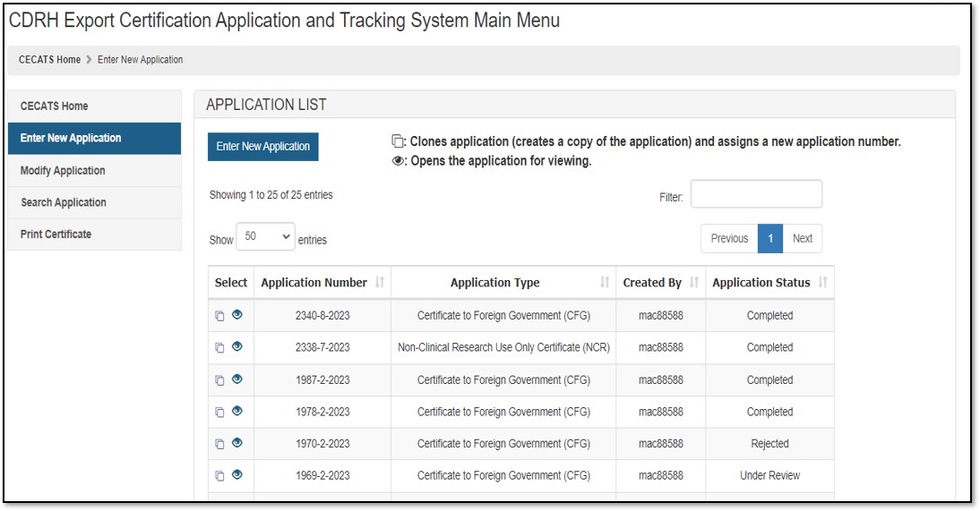Open under-review application 1969-2-2023 for viewing
This screenshot has width=980, height=511.
click(x=237, y=475)
